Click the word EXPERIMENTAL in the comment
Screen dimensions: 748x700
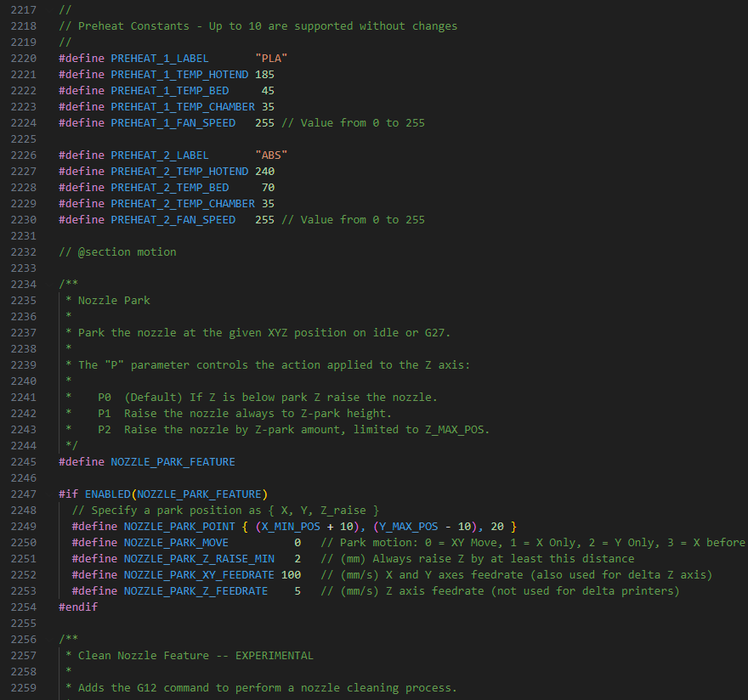coord(274,656)
